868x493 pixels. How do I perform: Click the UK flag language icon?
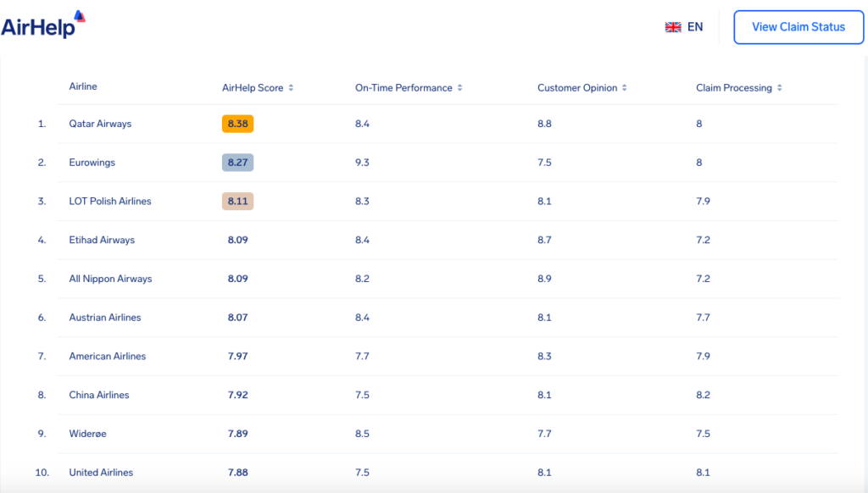coord(673,27)
